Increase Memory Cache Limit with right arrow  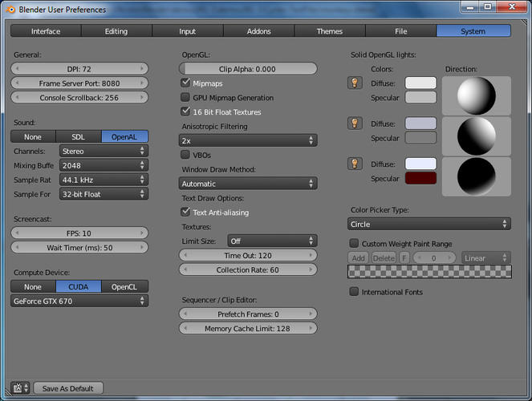pos(311,329)
